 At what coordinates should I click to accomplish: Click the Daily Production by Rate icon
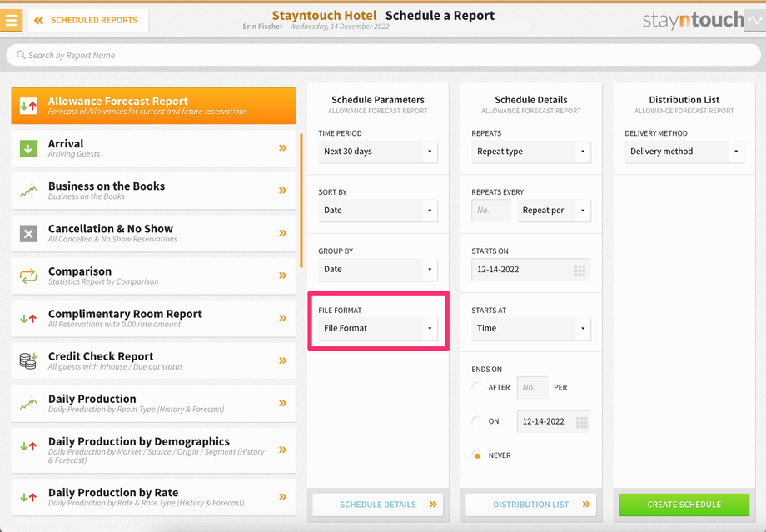coord(28,497)
